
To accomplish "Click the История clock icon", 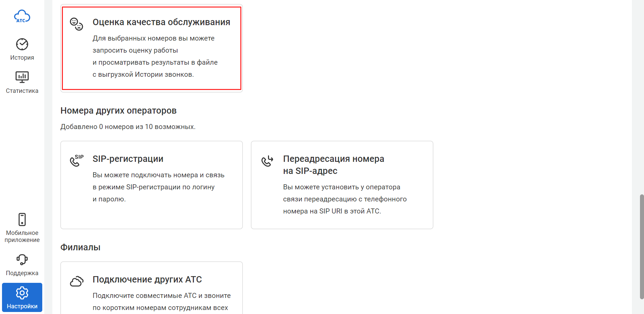I will point(22,44).
